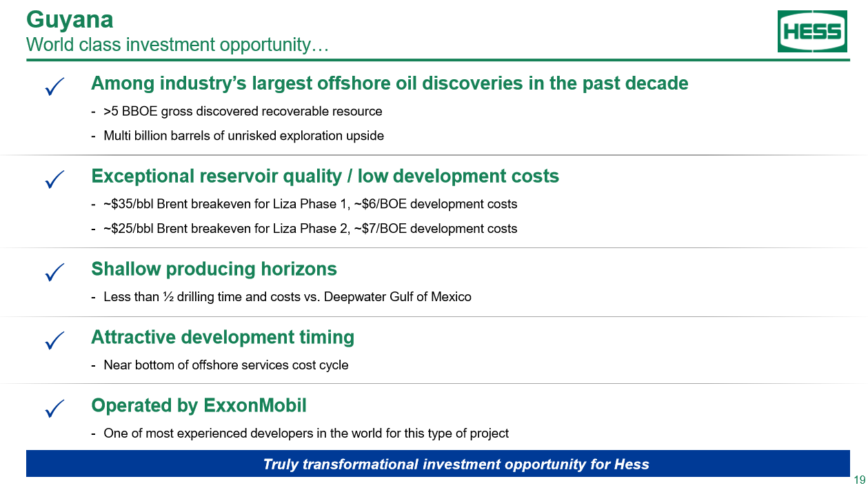Image resolution: width=868 pixels, height=490 pixels.
Task: Click the Among industry's largest offshore discoveries heading
Action: [390, 83]
